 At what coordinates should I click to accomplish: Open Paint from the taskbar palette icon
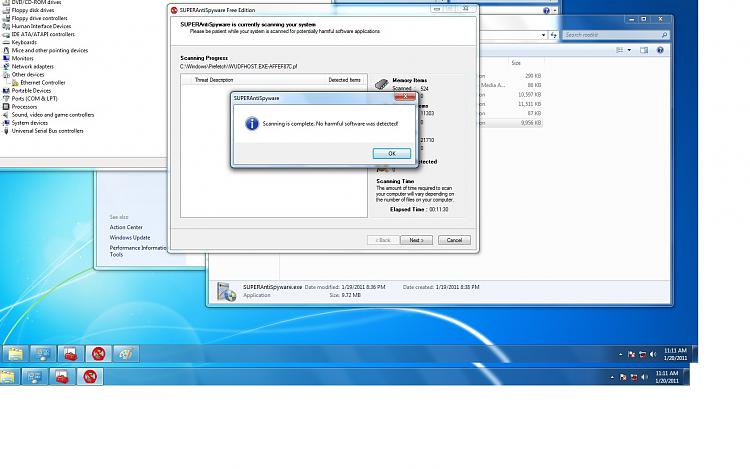pos(125,354)
